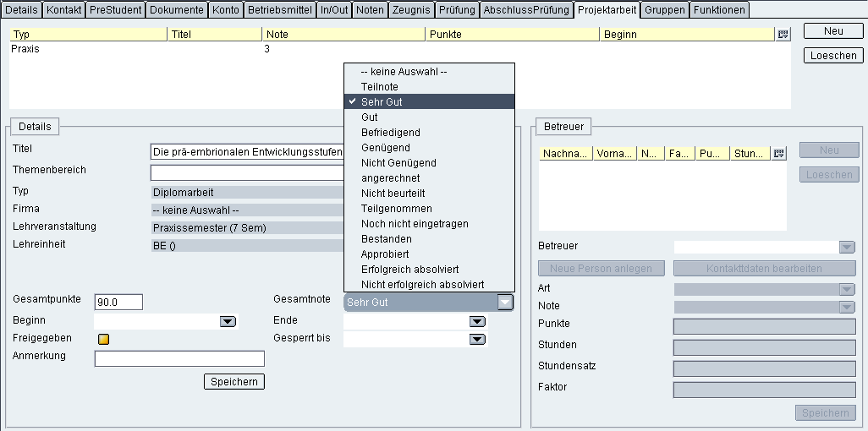
Task: Select 'Befriedigend' from the grade list
Action: tap(390, 133)
